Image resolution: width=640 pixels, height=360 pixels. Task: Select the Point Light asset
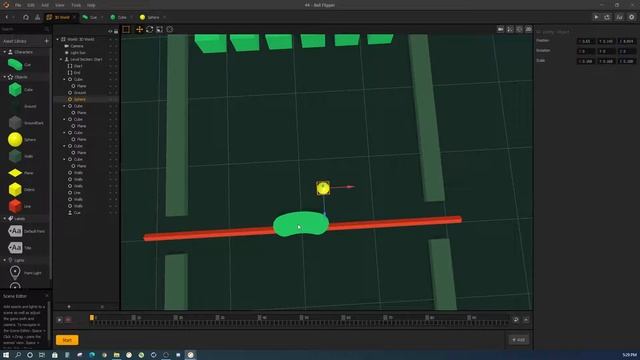pos(15,273)
